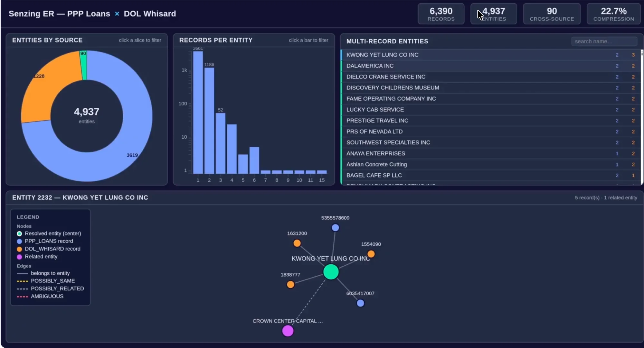Click the Related entity legend entry

pyautogui.click(x=37, y=257)
